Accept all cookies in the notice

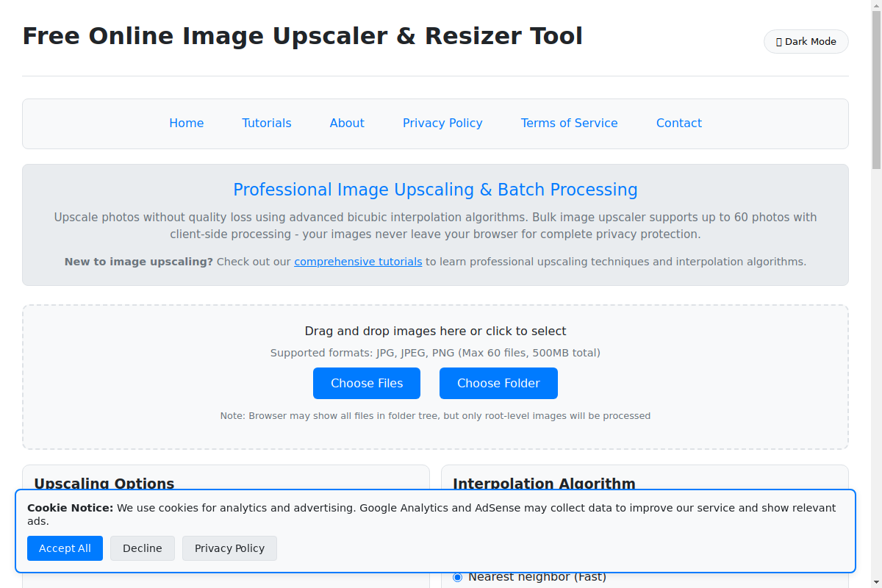coord(65,548)
